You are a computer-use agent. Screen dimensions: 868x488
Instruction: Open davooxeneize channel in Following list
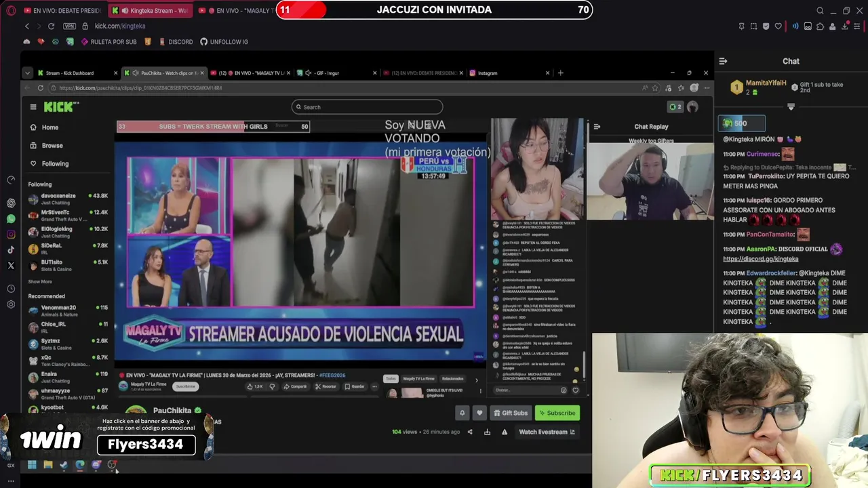[x=68, y=199]
